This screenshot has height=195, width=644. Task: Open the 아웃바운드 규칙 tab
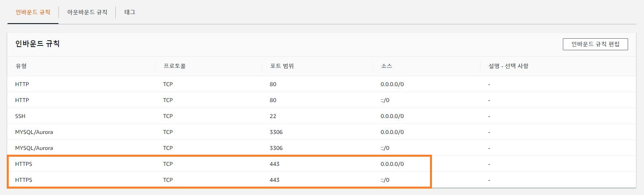pos(87,12)
